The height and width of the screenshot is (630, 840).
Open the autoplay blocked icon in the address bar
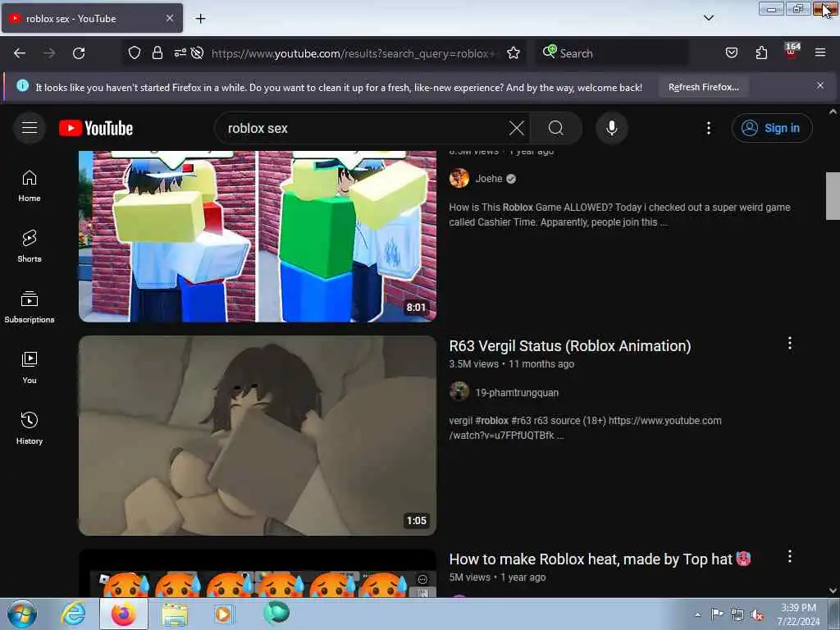[197, 52]
